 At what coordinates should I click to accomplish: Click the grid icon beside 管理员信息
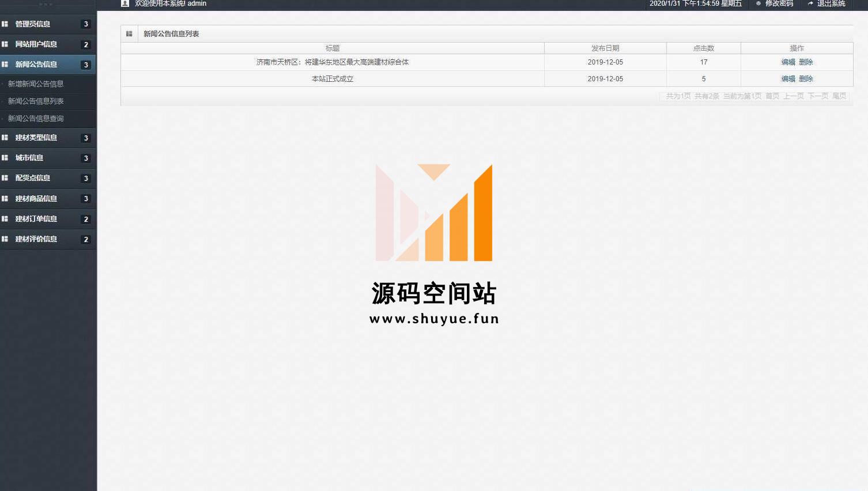tap(5, 24)
